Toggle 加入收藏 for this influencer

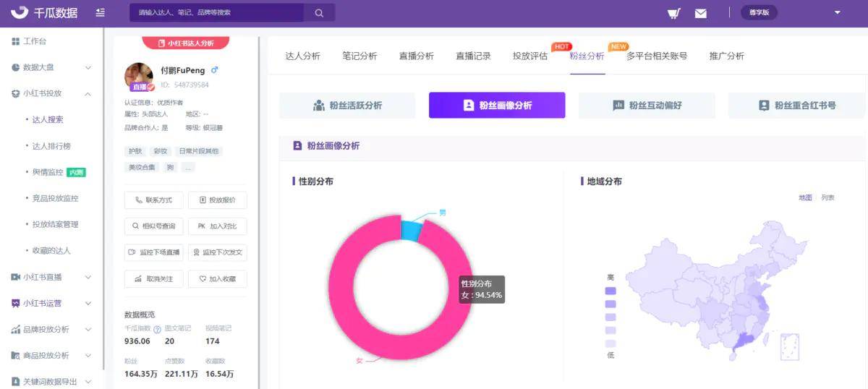pyautogui.click(x=217, y=279)
